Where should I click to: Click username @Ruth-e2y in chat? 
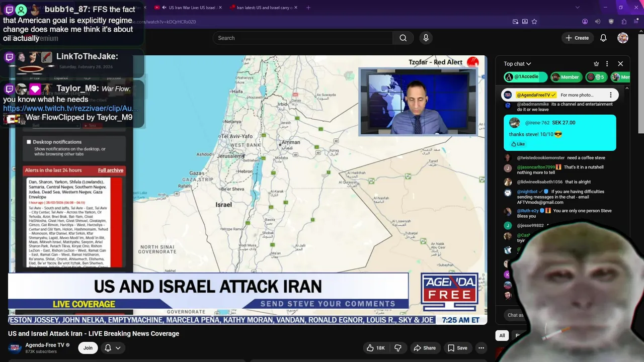coord(528,211)
